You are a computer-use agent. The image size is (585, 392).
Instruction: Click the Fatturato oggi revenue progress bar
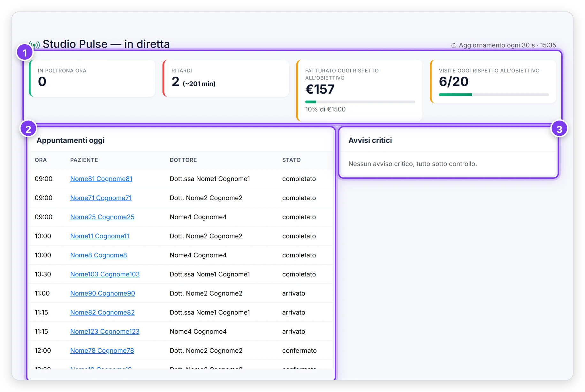click(360, 102)
